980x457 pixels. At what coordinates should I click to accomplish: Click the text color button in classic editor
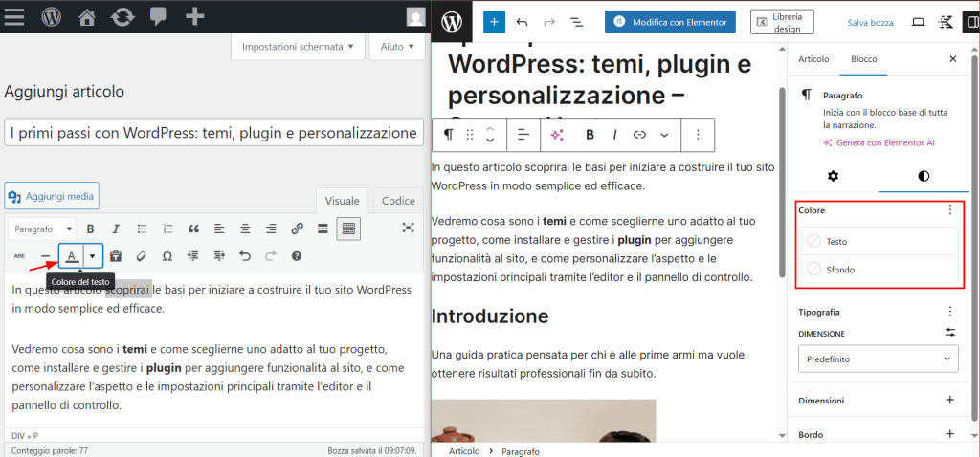[72, 256]
